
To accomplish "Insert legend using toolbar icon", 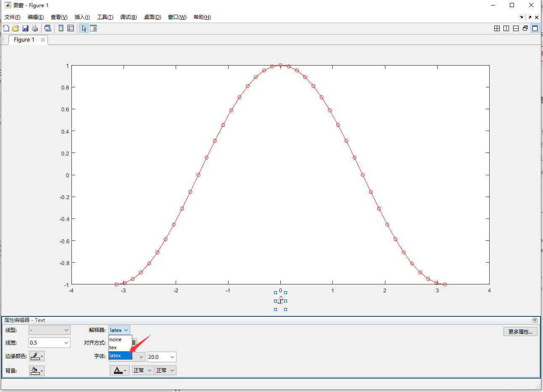I will coord(71,28).
